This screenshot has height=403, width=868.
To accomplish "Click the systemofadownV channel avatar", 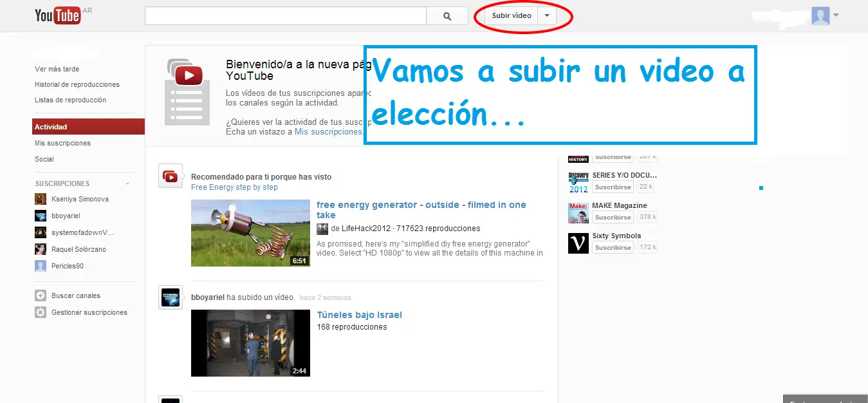I will pos(41,232).
